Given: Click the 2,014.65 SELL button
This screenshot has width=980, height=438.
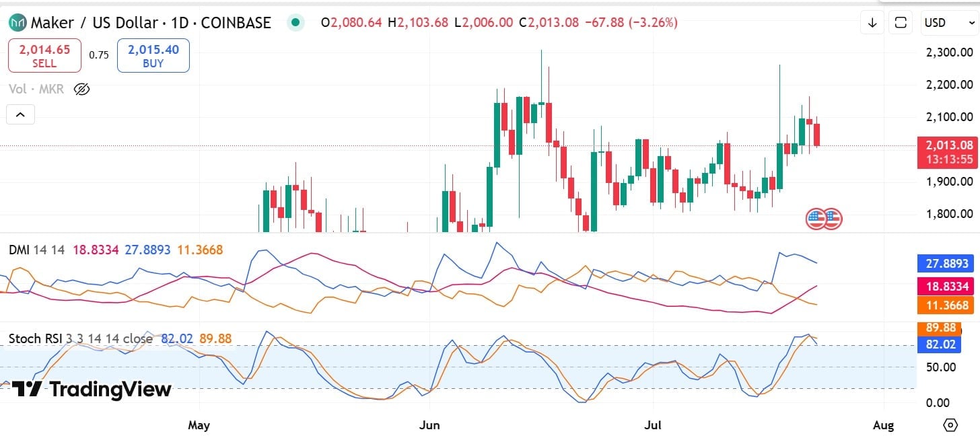Looking at the screenshot, I should [x=44, y=56].
